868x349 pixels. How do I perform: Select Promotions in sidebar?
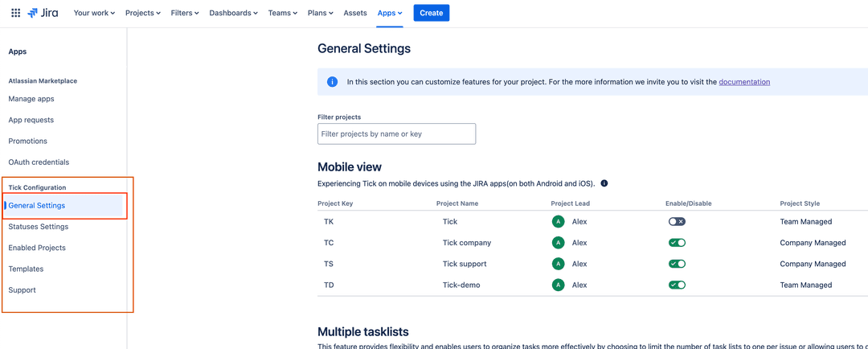click(27, 142)
